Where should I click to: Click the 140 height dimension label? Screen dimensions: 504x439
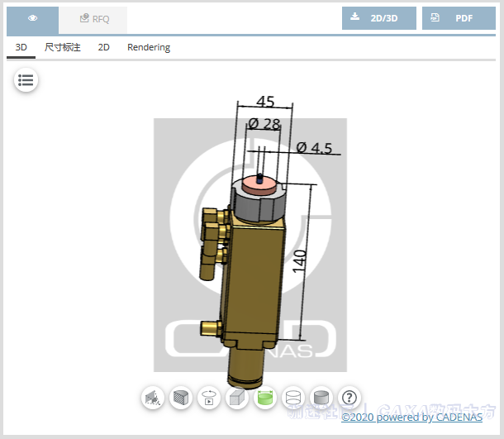tap(301, 263)
